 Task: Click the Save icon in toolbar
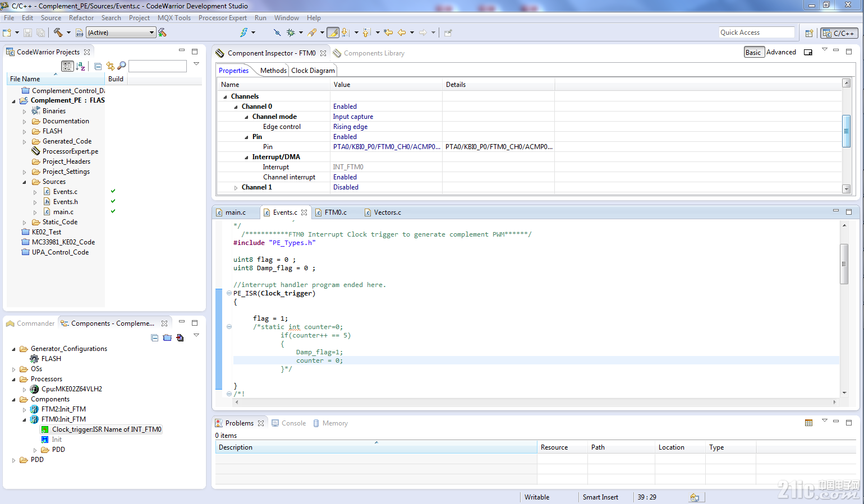pyautogui.click(x=27, y=33)
